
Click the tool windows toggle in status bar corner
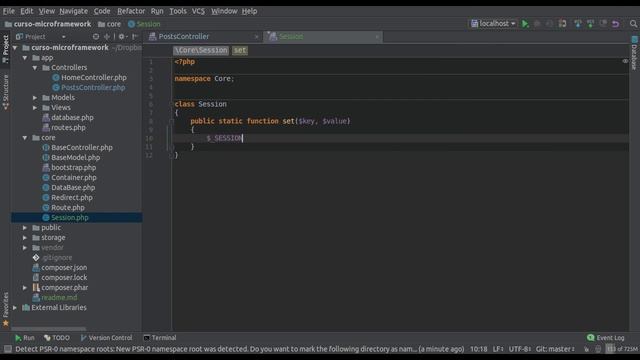point(7,349)
